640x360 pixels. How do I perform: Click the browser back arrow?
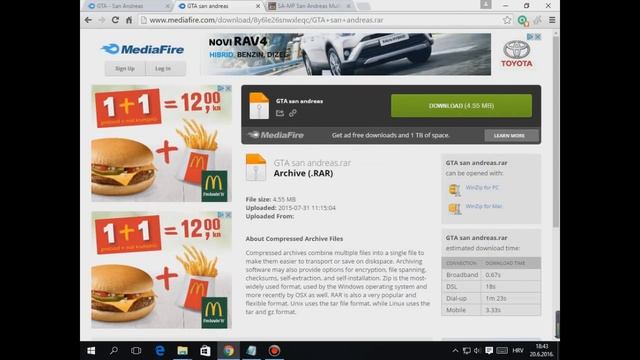88,20
